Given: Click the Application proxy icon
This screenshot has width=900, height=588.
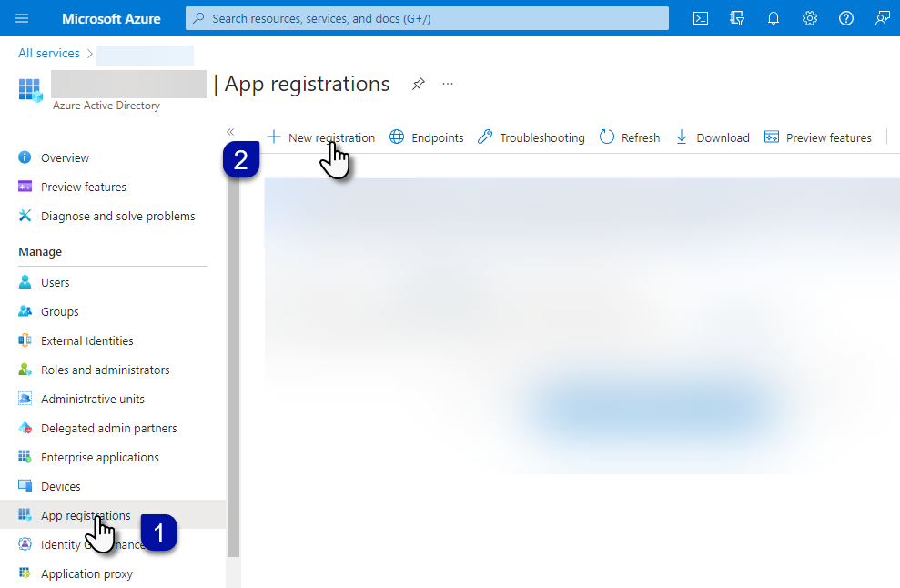Looking at the screenshot, I should (25, 573).
